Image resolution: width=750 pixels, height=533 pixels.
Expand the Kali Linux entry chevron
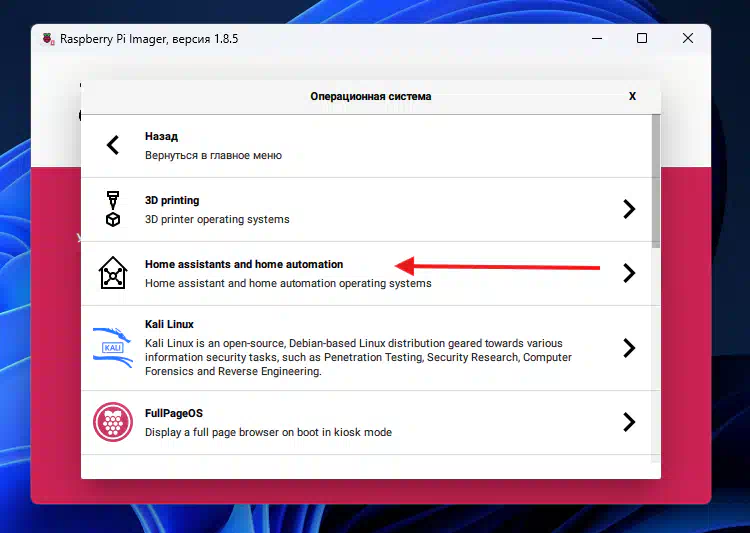coord(629,348)
